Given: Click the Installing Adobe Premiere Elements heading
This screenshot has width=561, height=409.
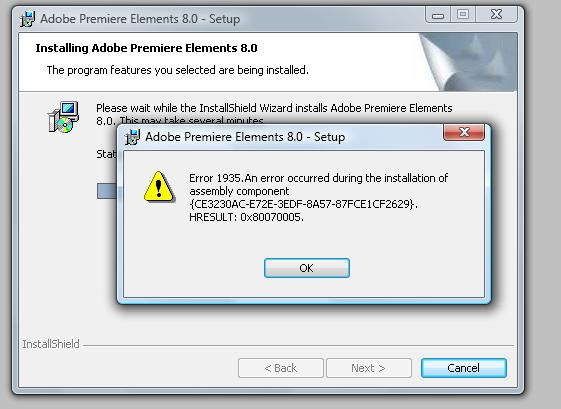Looking at the screenshot, I should click(x=146, y=48).
